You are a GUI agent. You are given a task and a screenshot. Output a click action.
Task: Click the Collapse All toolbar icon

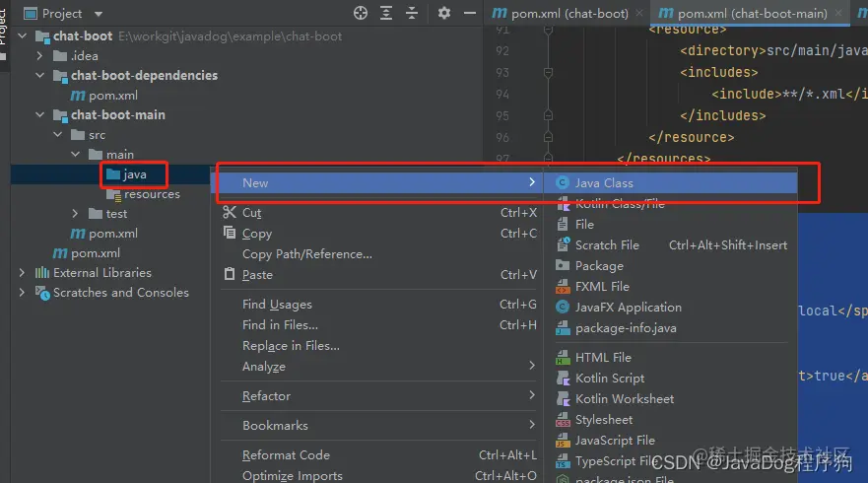pos(412,13)
